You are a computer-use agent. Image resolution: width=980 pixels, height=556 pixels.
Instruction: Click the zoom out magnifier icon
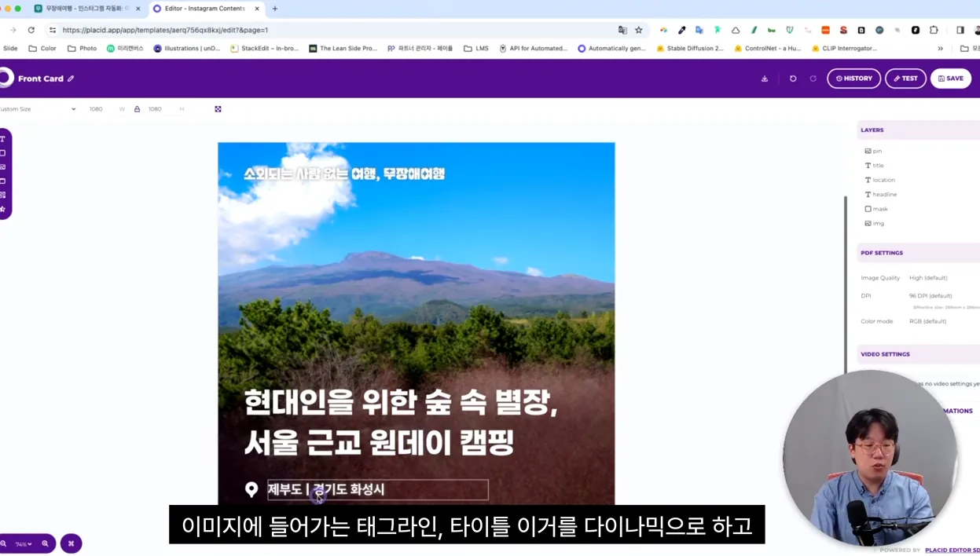3,543
